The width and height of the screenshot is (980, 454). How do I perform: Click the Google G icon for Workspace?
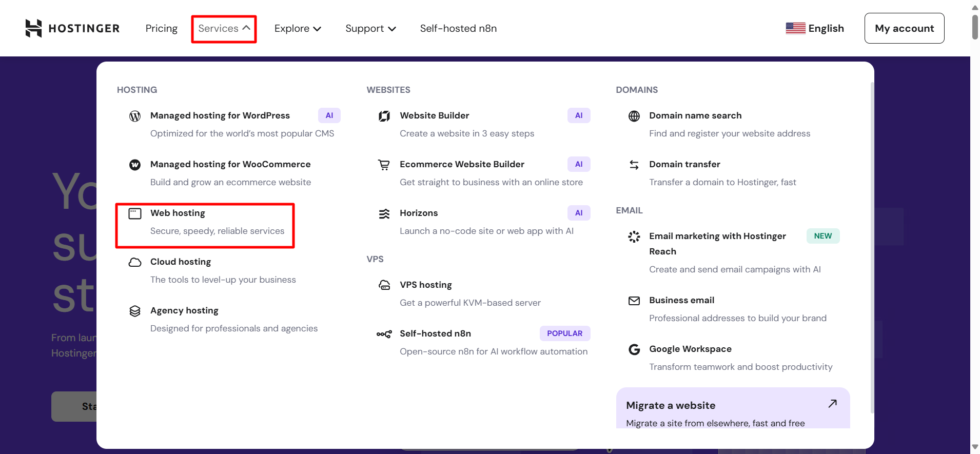[x=634, y=349]
